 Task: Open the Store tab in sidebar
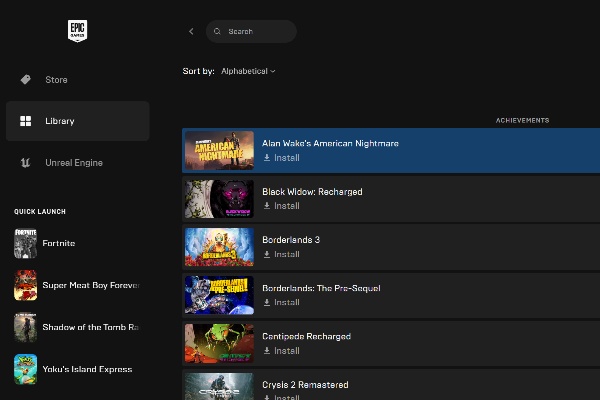(x=56, y=80)
